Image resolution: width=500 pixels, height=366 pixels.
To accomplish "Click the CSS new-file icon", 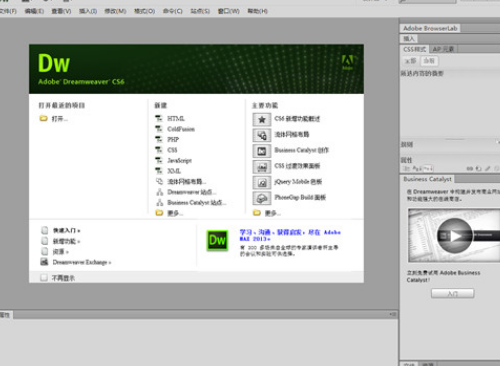I will (159, 150).
